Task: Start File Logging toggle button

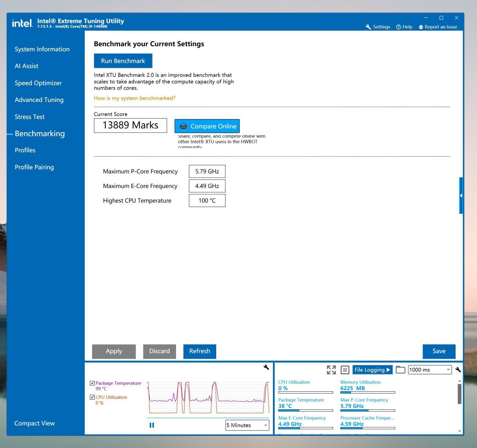Action: pyautogui.click(x=373, y=370)
